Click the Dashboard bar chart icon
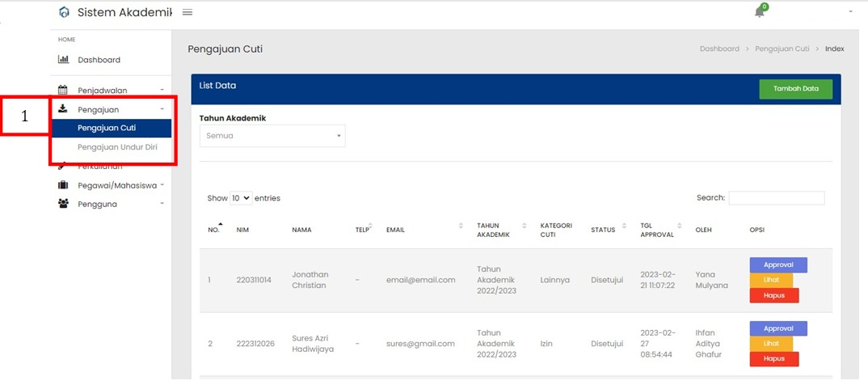Viewport: 868px width, 385px height. click(63, 59)
